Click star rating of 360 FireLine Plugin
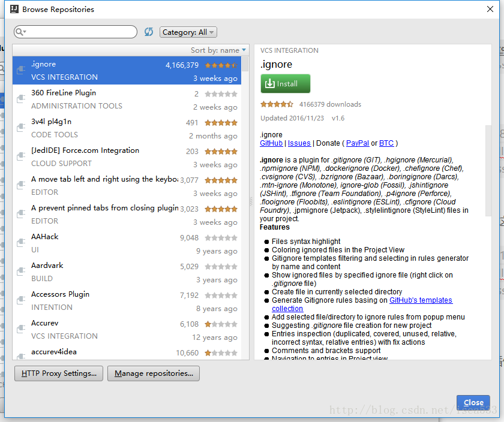Viewport: 504px width, 422px height. 221,94
